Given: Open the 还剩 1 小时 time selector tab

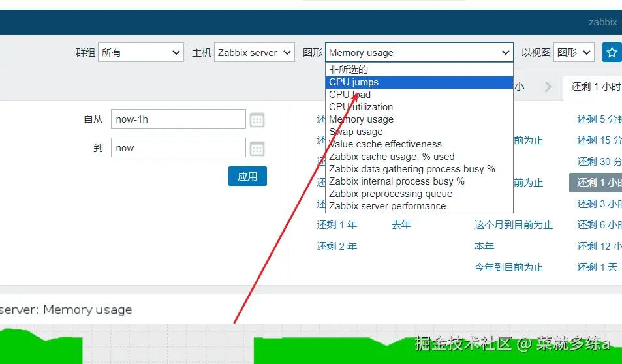Looking at the screenshot, I should click(x=593, y=87).
